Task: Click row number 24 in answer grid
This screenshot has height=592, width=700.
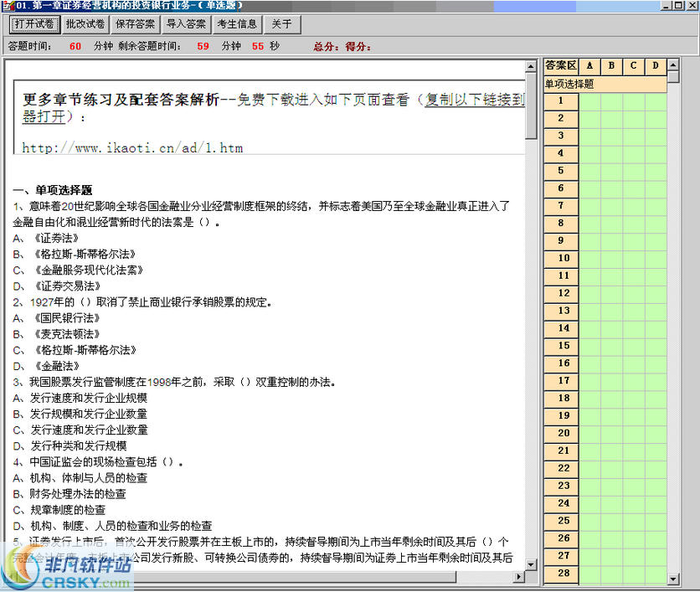Action: pyautogui.click(x=561, y=503)
